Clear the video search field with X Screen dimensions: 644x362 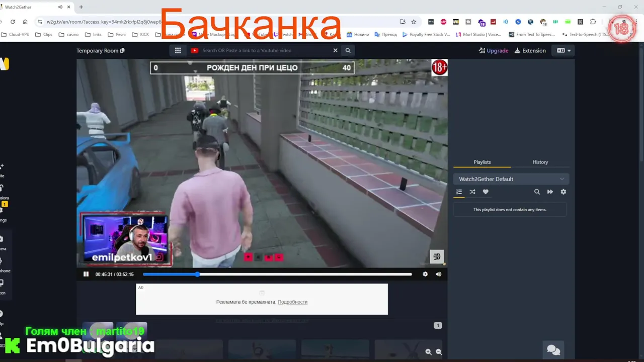coord(336,50)
